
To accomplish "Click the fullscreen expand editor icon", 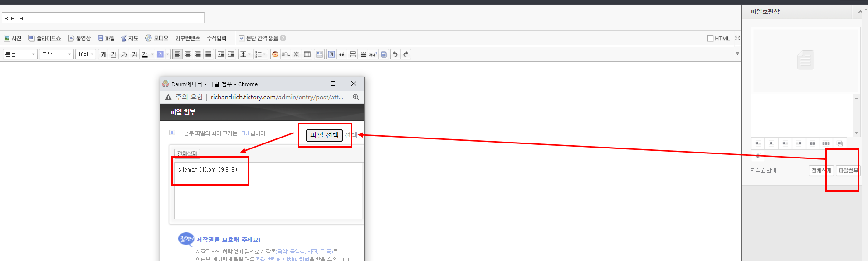I will pos(737,38).
